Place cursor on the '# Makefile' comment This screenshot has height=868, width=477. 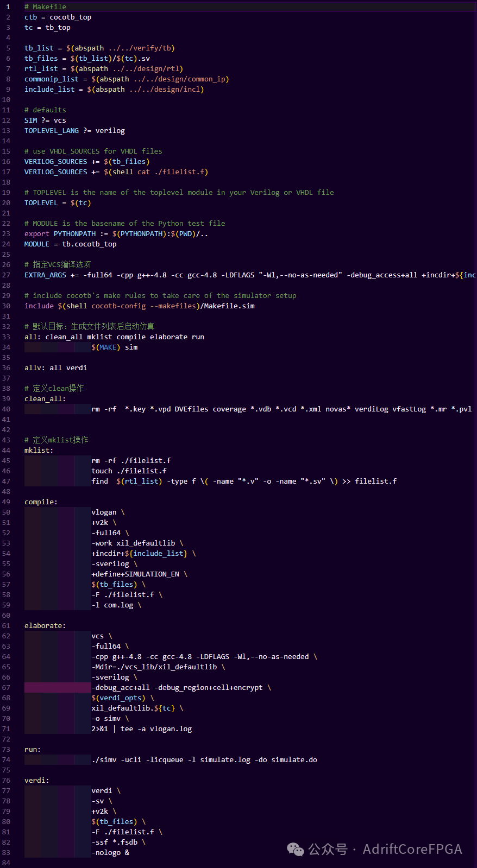45,7
